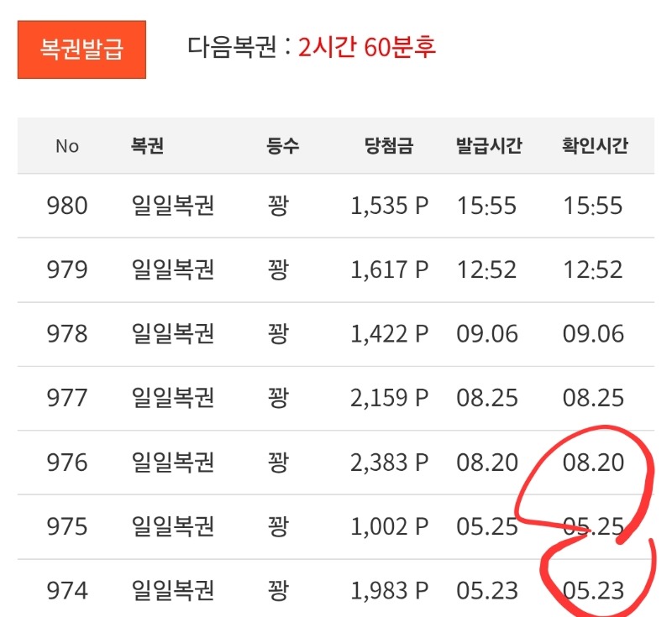672x617 pixels.
Task: Click the 발급시간 value 05.23 in row 974
Action: click(x=487, y=591)
